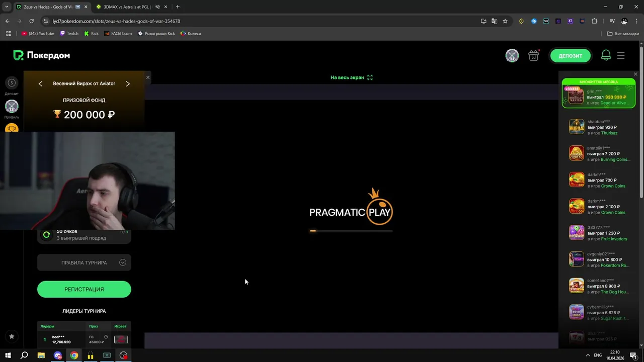The height and width of the screenshot is (362, 644).
Task: Open the Windows Start menu
Action: click(8, 355)
